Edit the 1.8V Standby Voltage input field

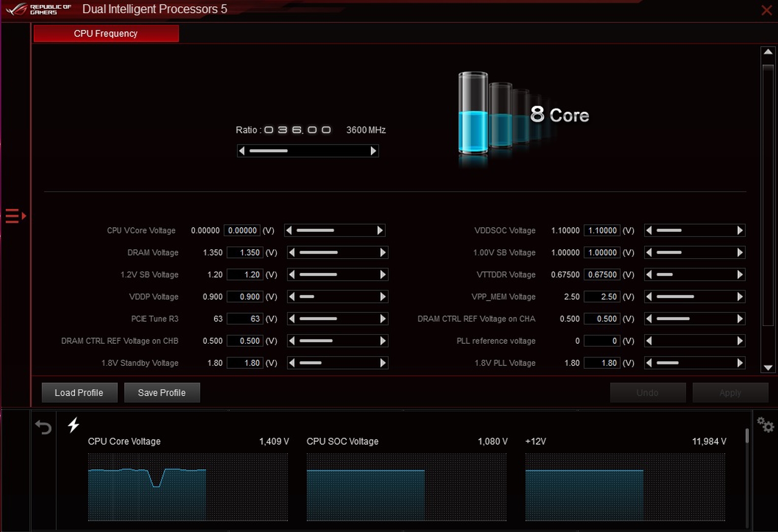[x=245, y=363]
